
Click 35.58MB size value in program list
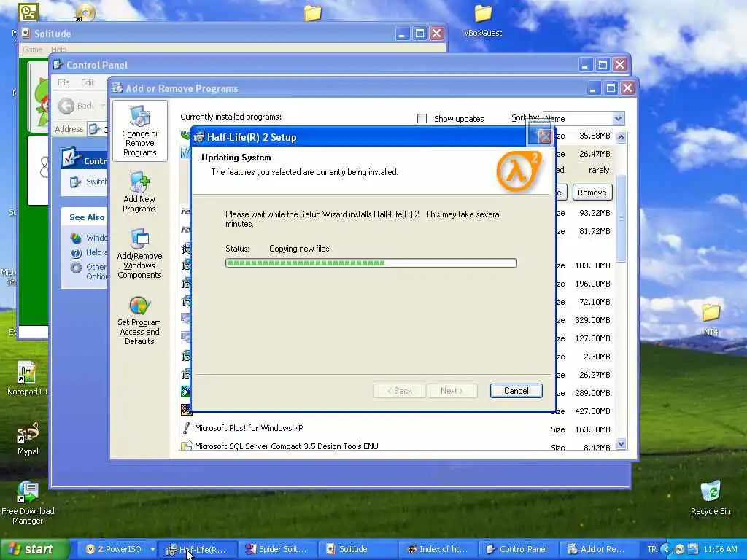(595, 136)
